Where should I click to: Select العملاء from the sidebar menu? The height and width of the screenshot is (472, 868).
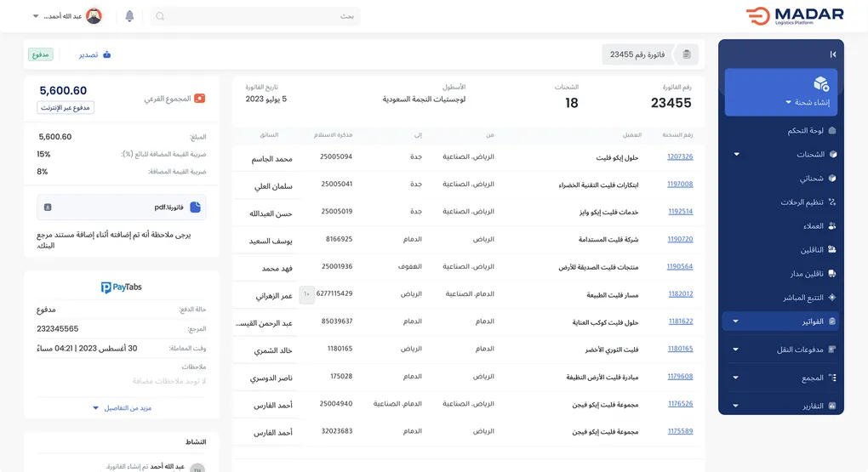tap(813, 226)
